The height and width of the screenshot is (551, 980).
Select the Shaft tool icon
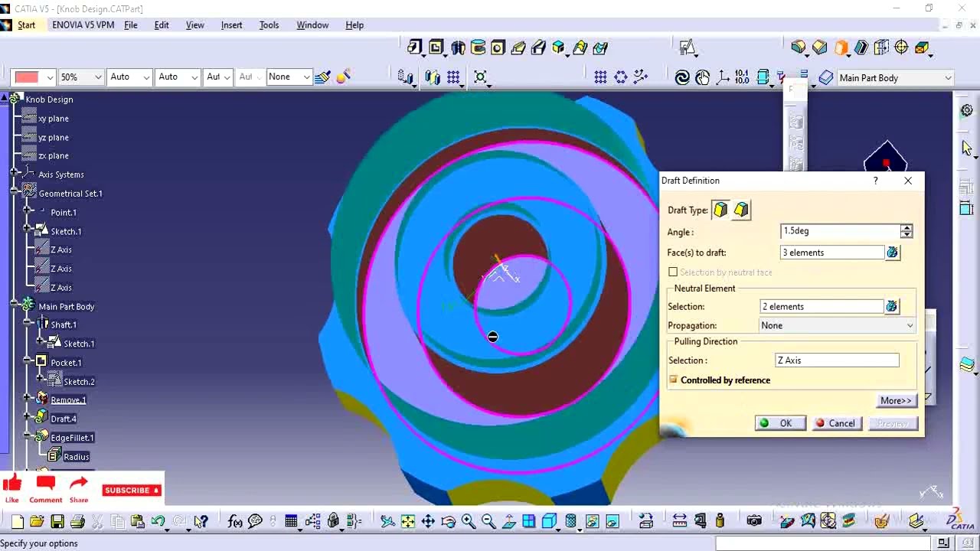pyautogui.click(x=458, y=48)
